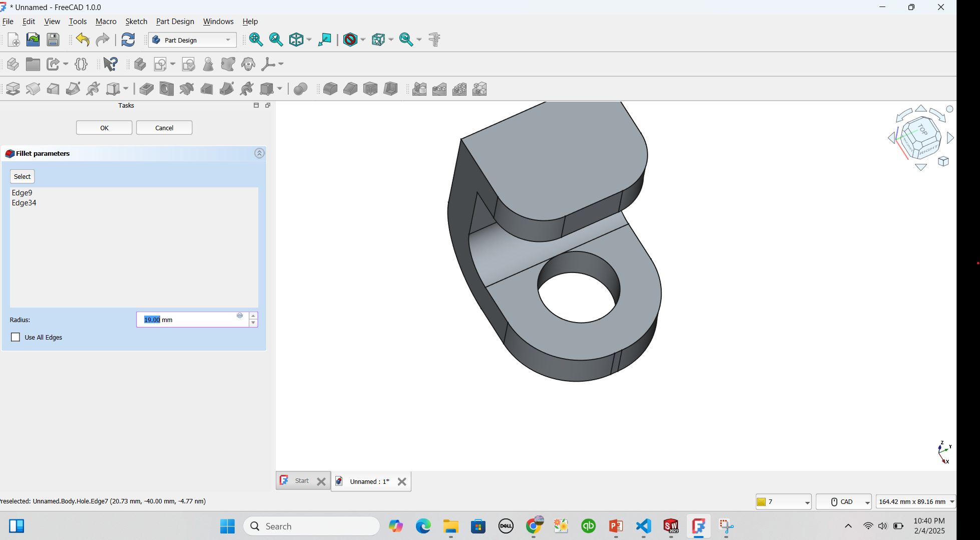Click the What's This help cursor
The width and height of the screenshot is (980, 540).
[x=110, y=64]
